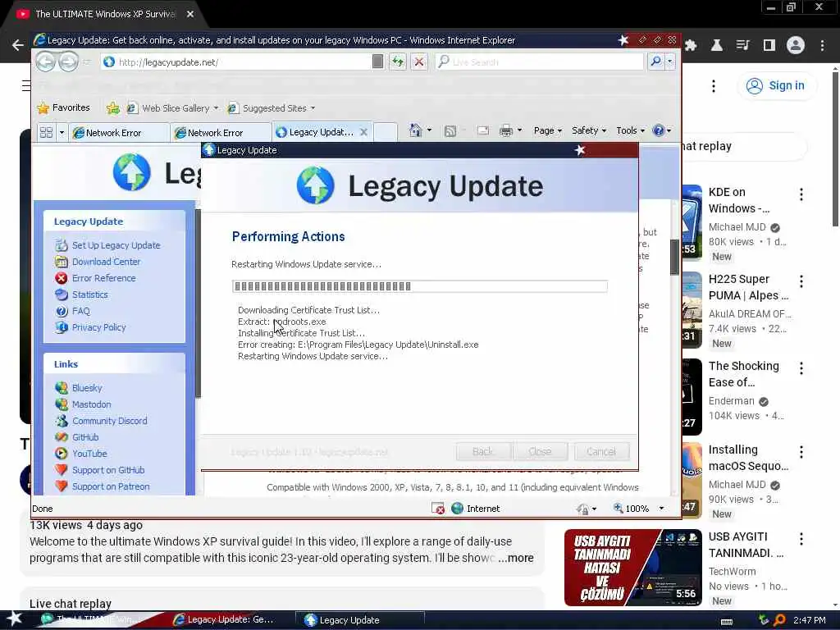Switch to Legacy Update taskbar window

[x=361, y=620]
